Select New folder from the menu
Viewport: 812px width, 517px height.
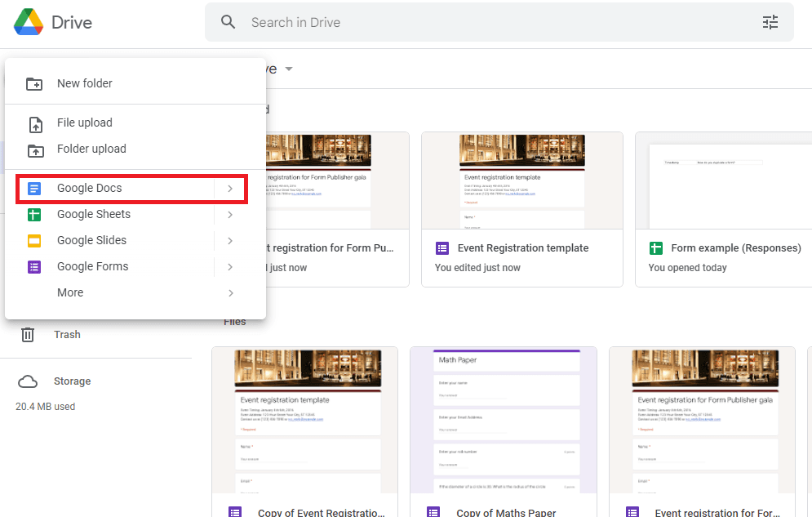[135, 83]
